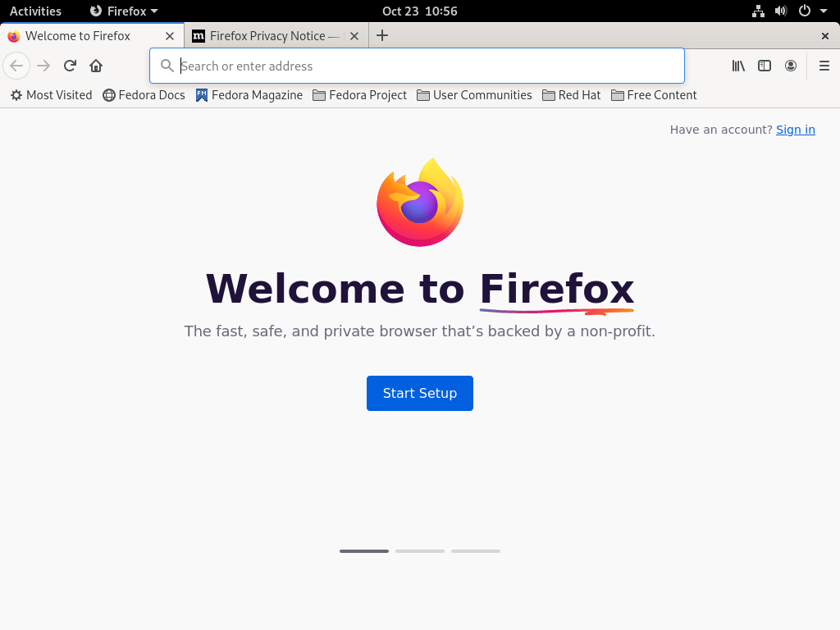Open the hamburger application menu

click(x=824, y=66)
